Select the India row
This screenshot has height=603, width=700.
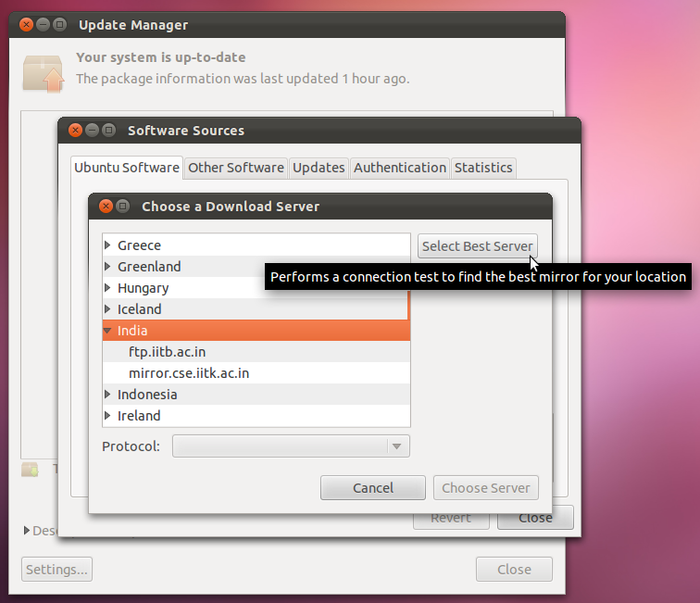pyautogui.click(x=256, y=331)
